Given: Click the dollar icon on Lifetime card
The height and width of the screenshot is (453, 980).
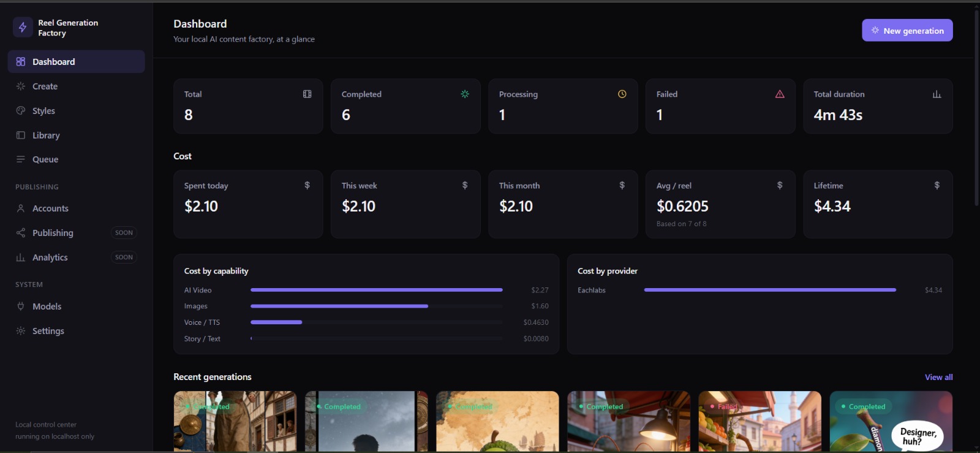Looking at the screenshot, I should click(937, 185).
